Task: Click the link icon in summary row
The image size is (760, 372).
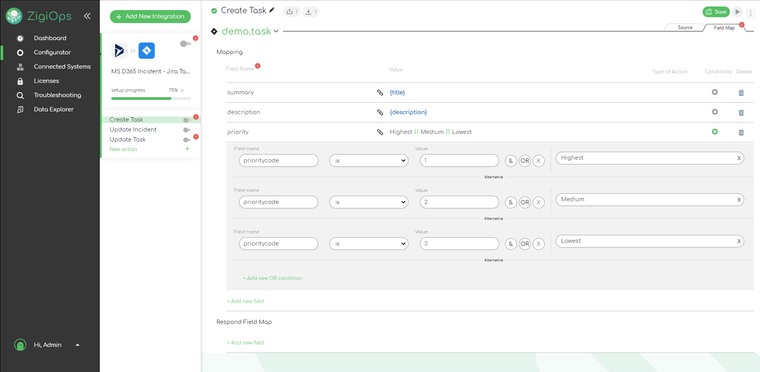Action: [380, 92]
